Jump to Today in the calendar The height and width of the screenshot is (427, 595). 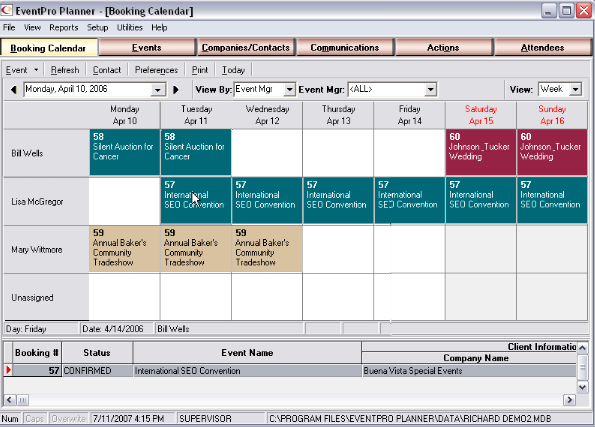[233, 70]
